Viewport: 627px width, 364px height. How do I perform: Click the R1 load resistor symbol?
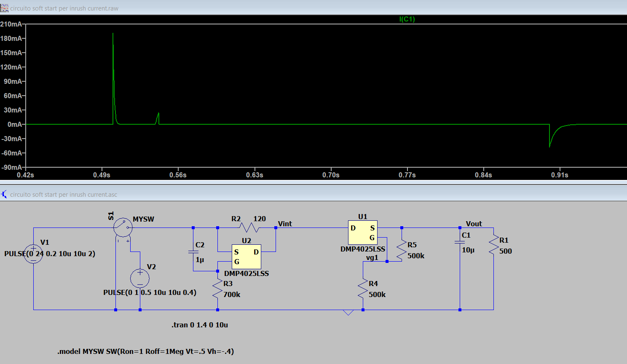click(x=493, y=246)
